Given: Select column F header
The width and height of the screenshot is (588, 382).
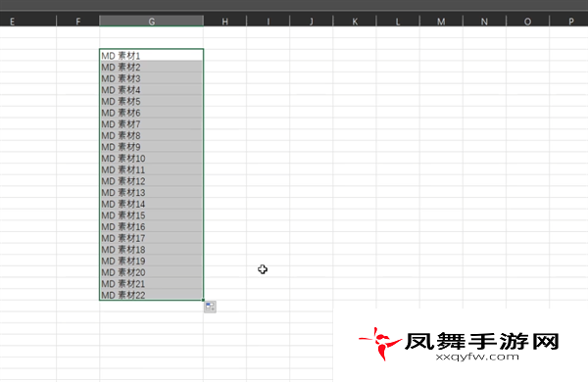Looking at the screenshot, I should coord(78,22).
